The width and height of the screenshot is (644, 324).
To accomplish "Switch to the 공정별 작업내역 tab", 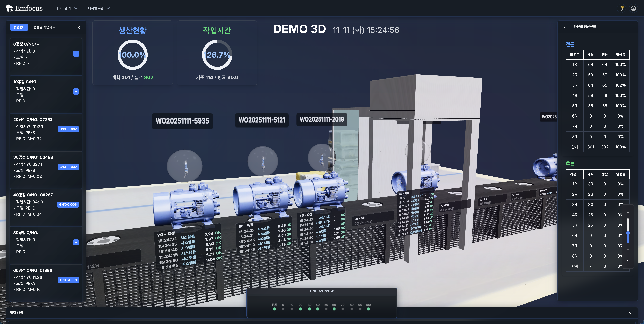I will 45,27.
